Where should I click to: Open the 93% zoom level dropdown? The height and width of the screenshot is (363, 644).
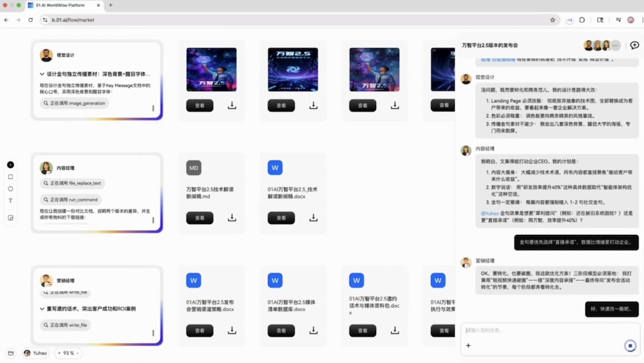(68, 353)
